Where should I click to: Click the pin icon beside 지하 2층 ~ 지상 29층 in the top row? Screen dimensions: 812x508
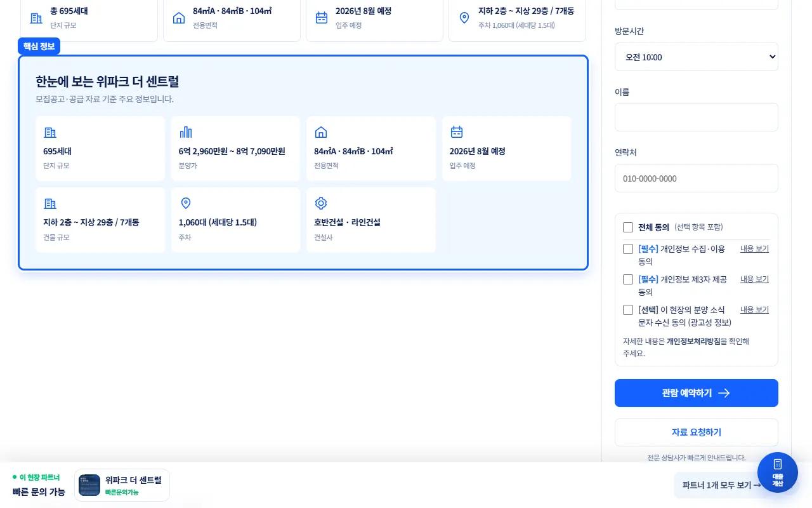click(x=464, y=18)
